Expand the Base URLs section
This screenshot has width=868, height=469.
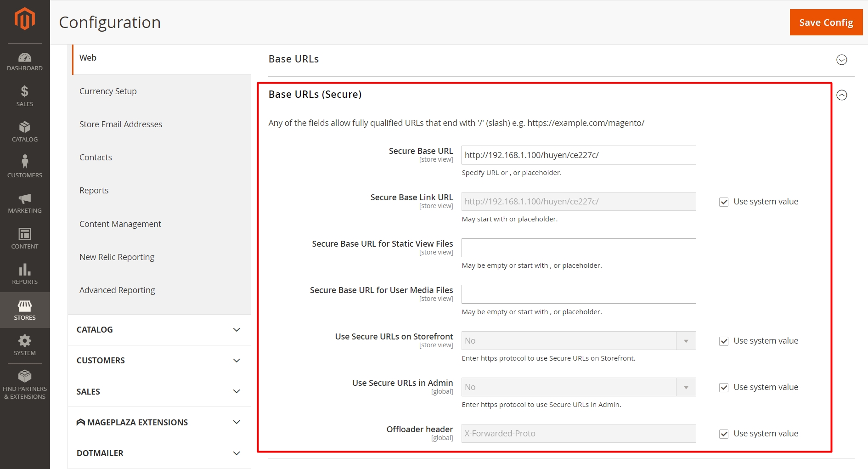(x=841, y=60)
